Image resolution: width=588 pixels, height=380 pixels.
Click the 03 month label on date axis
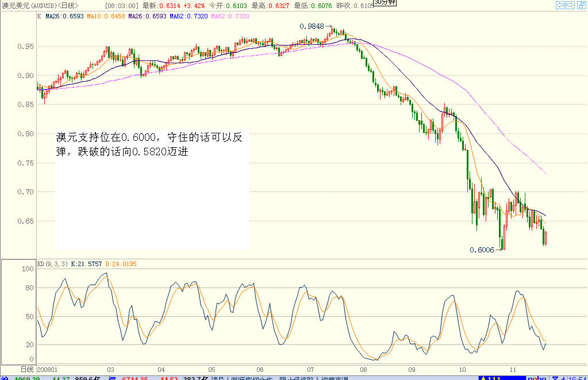pyautogui.click(x=110, y=370)
